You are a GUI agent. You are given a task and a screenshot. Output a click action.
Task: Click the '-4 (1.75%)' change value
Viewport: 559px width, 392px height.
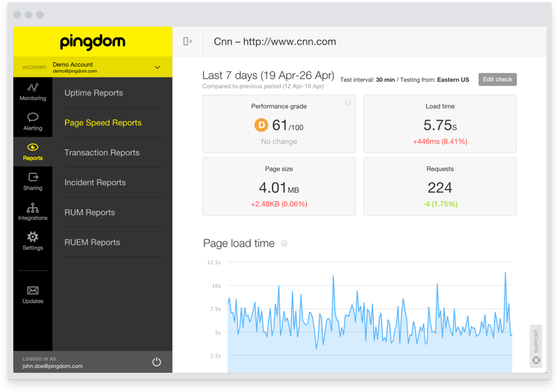[x=440, y=204]
